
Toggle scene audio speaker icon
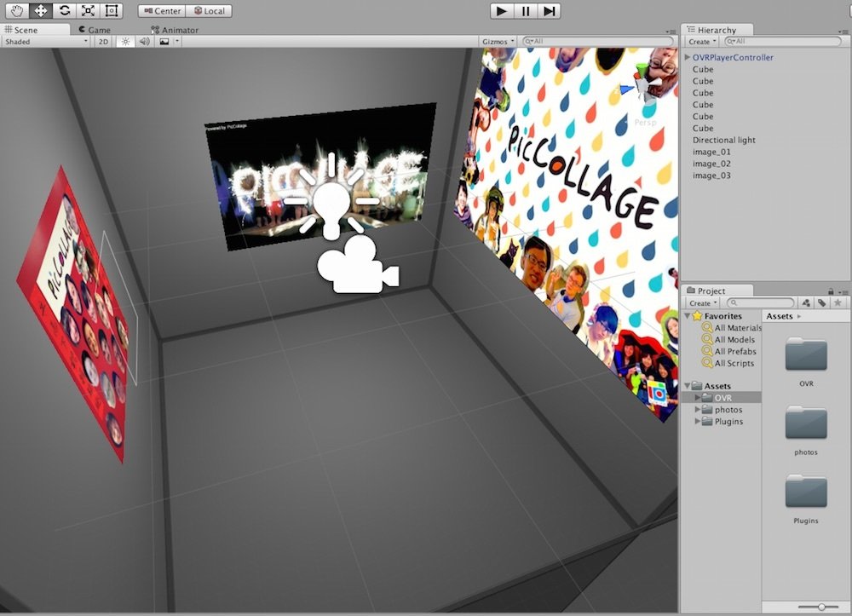click(x=144, y=41)
